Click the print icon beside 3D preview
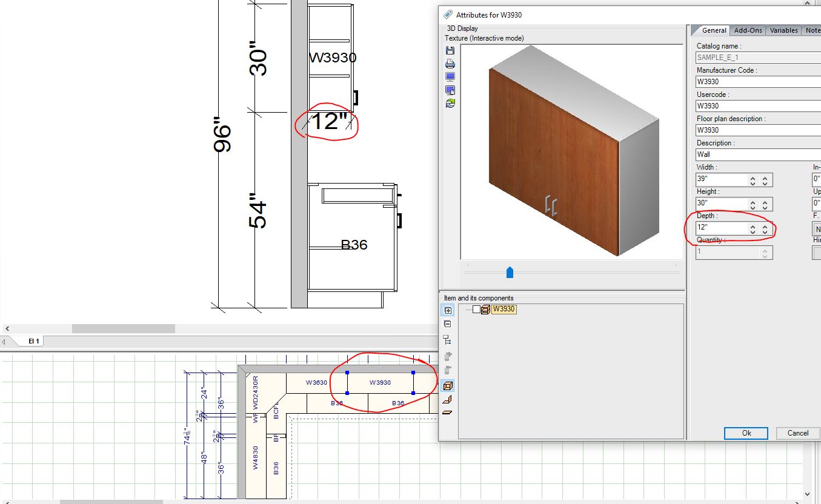 [450, 64]
